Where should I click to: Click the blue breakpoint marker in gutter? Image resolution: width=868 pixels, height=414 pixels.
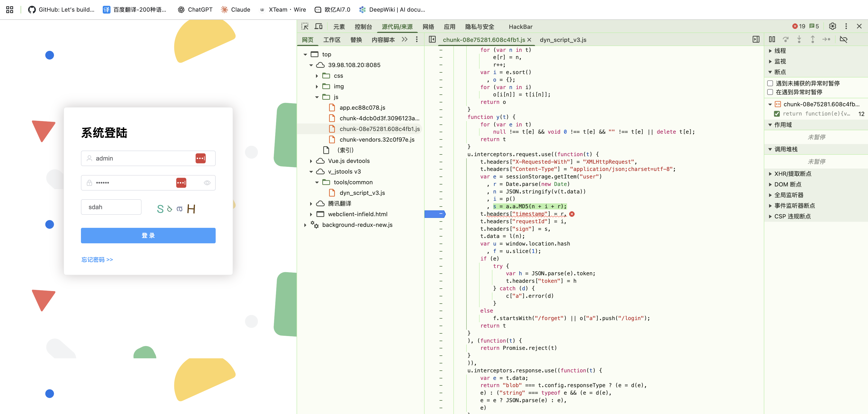click(435, 214)
